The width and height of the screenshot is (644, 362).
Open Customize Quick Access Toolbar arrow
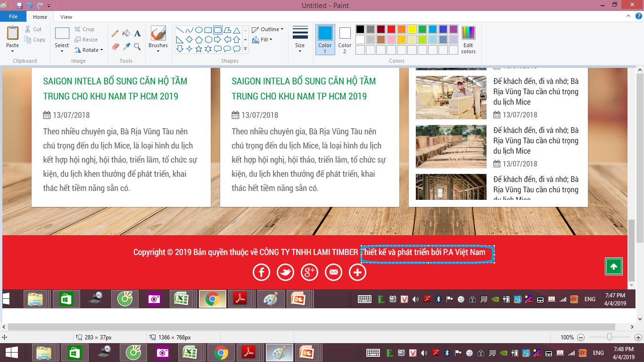pos(49,6)
